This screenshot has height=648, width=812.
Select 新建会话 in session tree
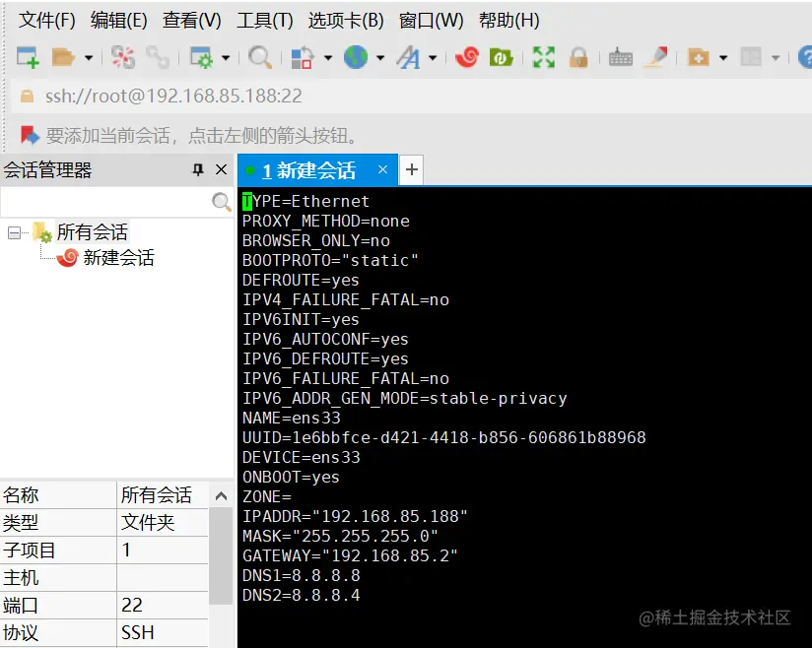point(118,257)
